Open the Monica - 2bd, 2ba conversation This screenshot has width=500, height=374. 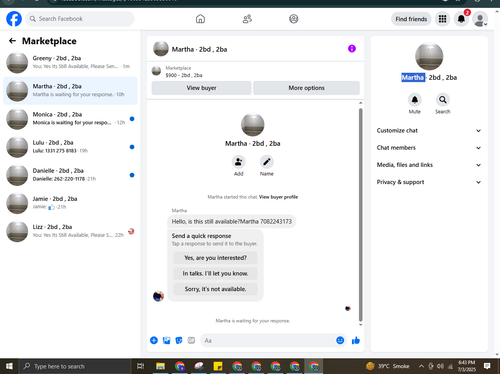70,119
